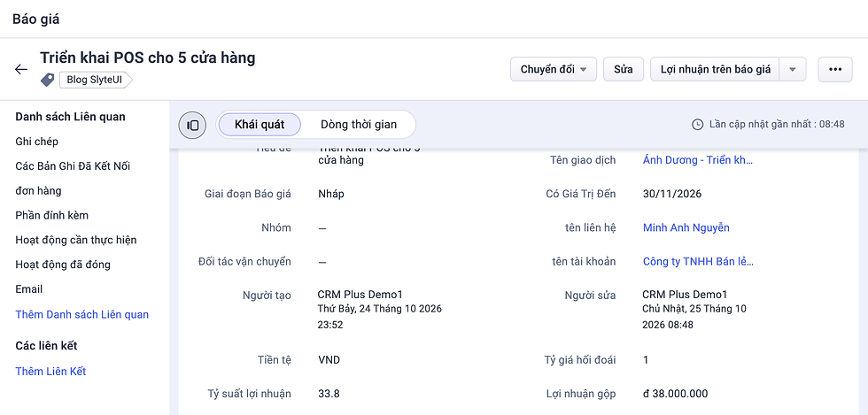Open the Chuyển đổi dropdown
Screen dimensions: 868x415
tap(553, 69)
